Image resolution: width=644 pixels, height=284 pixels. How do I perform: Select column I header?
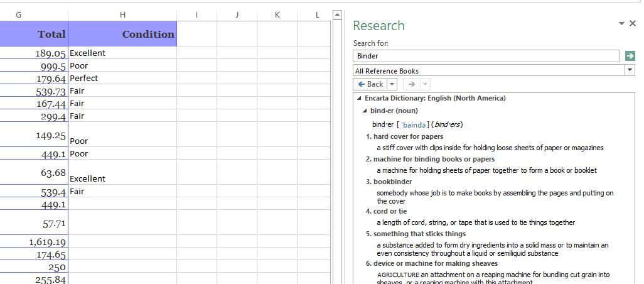click(x=196, y=15)
